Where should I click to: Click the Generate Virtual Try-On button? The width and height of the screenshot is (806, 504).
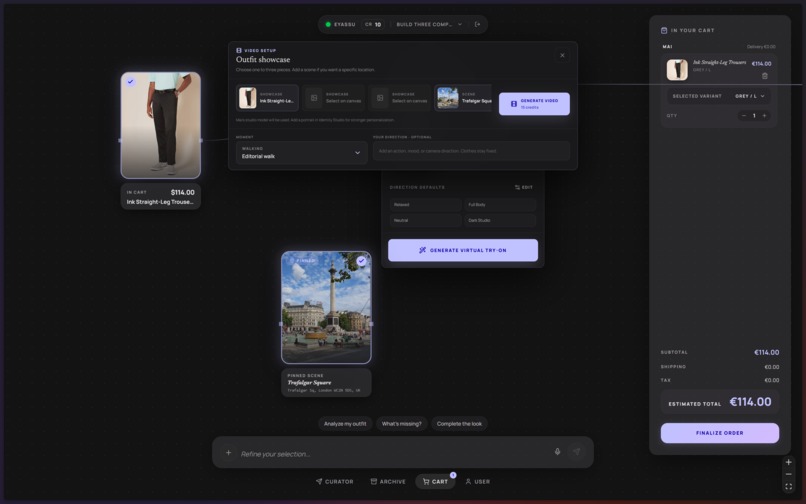click(x=463, y=250)
